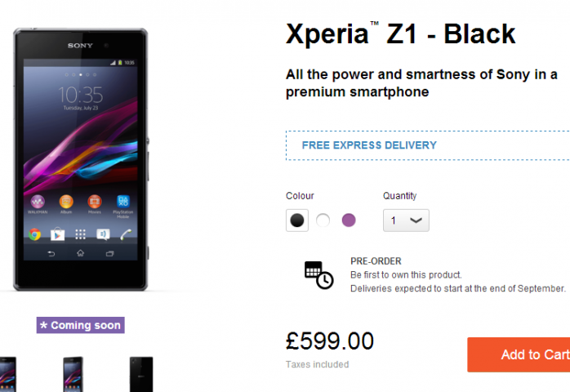Click the Chrome icon on phone screen
The width and height of the screenshot is (570, 392).
35,234
